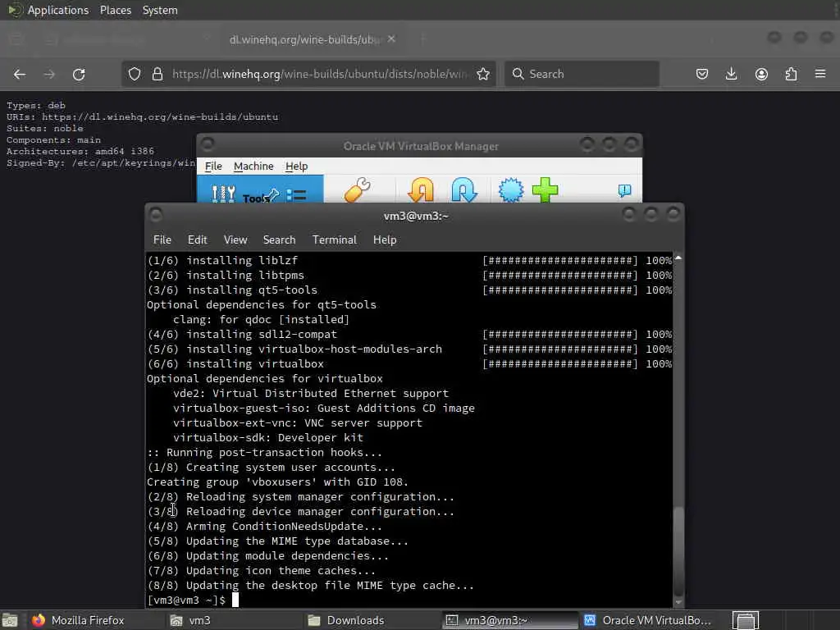Open Firefox account icon
Image resolution: width=840 pixels, height=630 pixels.
coord(761,74)
